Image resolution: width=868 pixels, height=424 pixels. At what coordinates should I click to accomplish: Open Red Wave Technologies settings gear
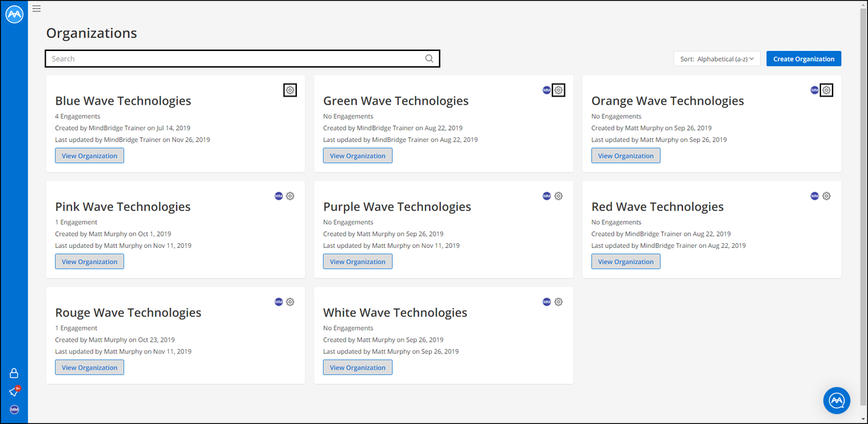[826, 196]
